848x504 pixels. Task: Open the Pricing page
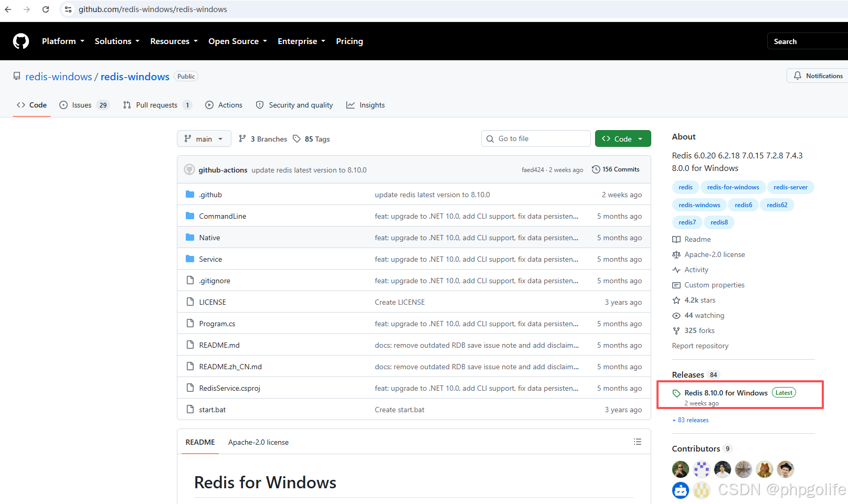[349, 41]
